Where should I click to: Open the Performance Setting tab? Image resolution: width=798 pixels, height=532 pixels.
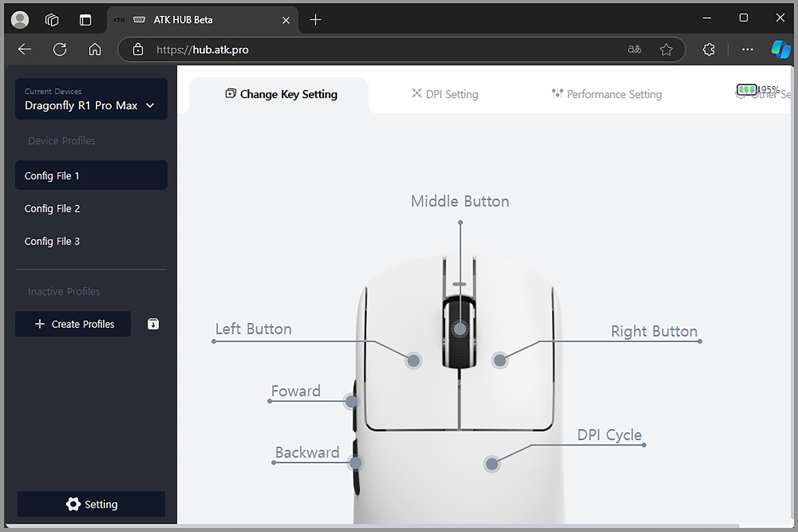pos(606,94)
